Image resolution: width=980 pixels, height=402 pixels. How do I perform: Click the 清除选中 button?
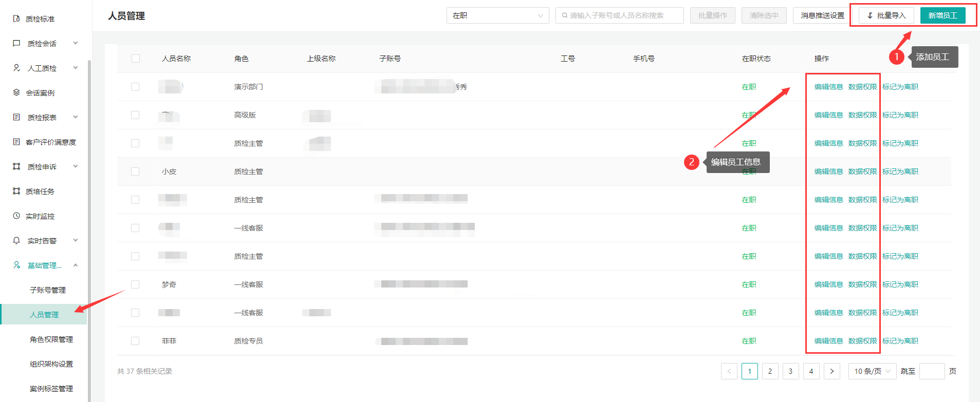coord(764,15)
